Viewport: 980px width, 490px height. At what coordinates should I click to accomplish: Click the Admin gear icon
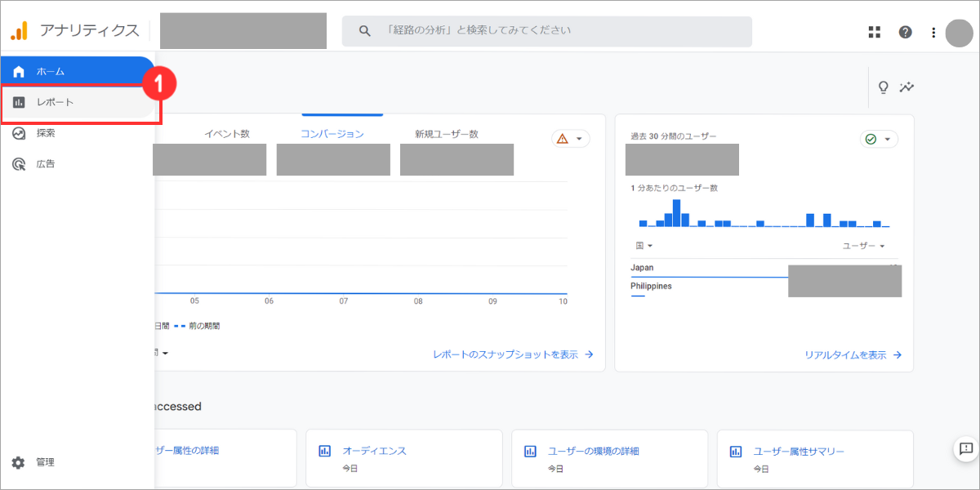tap(19, 462)
